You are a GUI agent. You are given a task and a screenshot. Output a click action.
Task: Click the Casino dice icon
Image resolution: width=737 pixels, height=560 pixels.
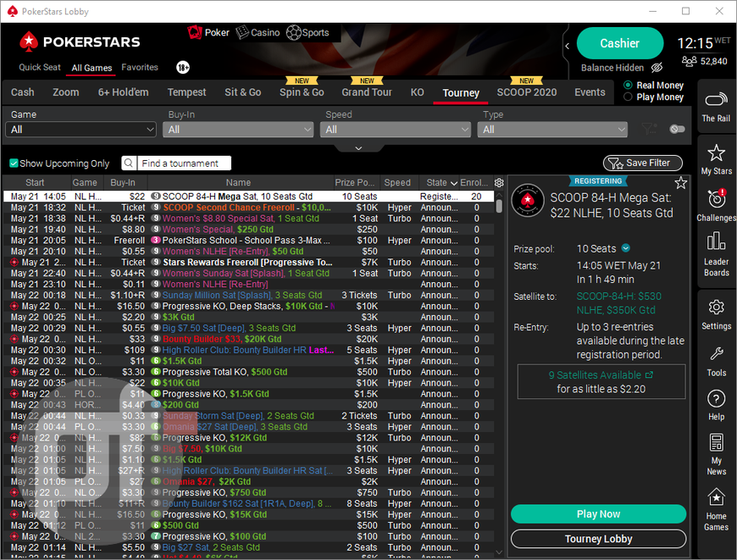242,32
